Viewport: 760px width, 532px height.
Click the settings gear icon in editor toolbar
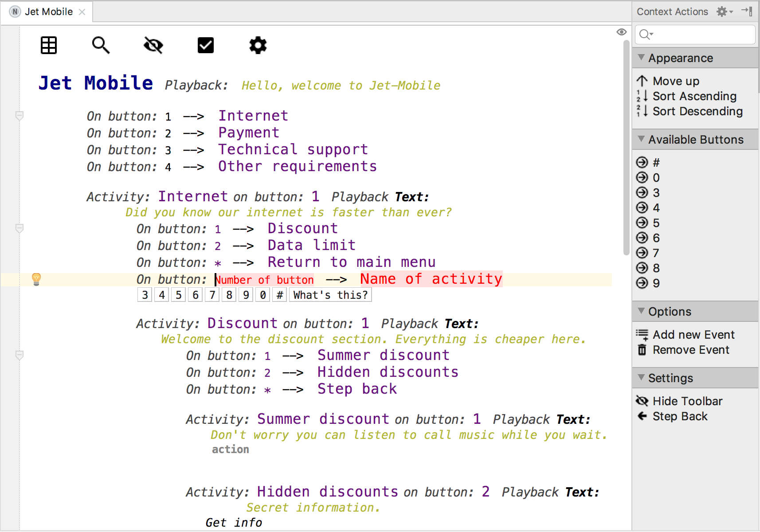tap(258, 45)
